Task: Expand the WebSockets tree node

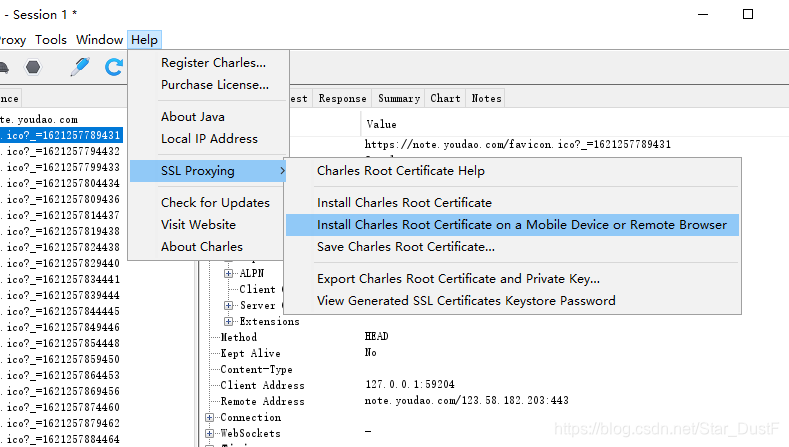Action: click(x=209, y=433)
